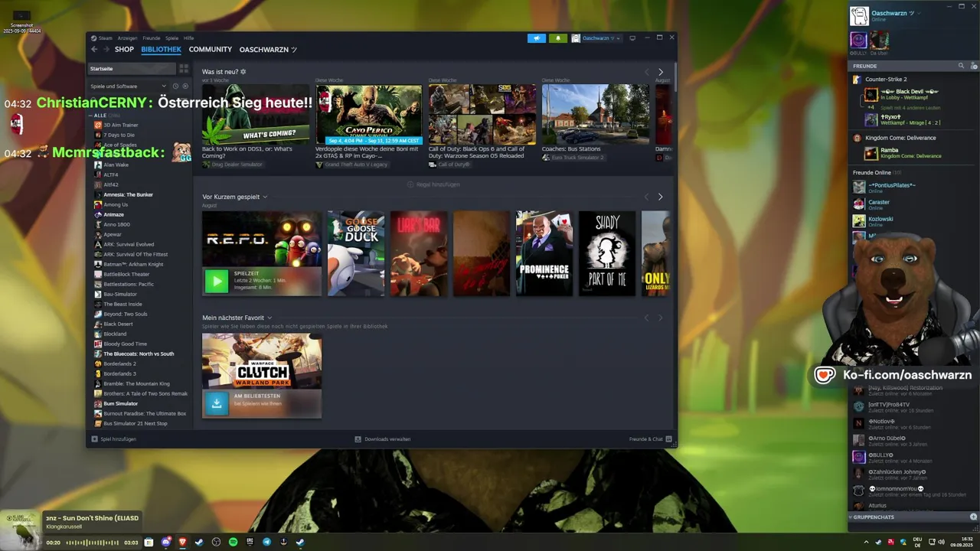The image size is (980, 551).
Task: Open chat with friend Kozlowski
Action: click(x=911, y=221)
